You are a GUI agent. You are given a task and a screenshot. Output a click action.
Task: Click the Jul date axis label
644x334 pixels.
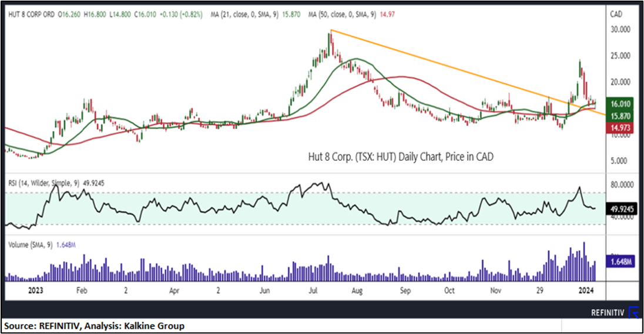[313, 291]
